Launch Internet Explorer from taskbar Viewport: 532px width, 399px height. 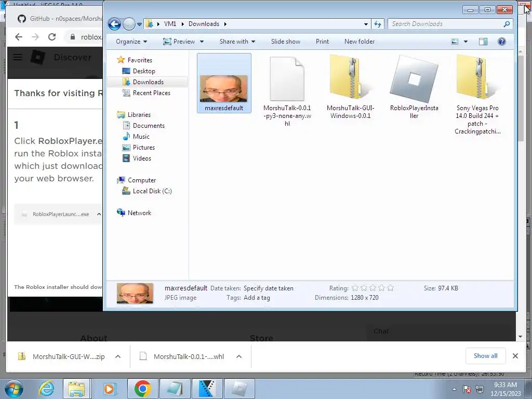pyautogui.click(x=46, y=389)
